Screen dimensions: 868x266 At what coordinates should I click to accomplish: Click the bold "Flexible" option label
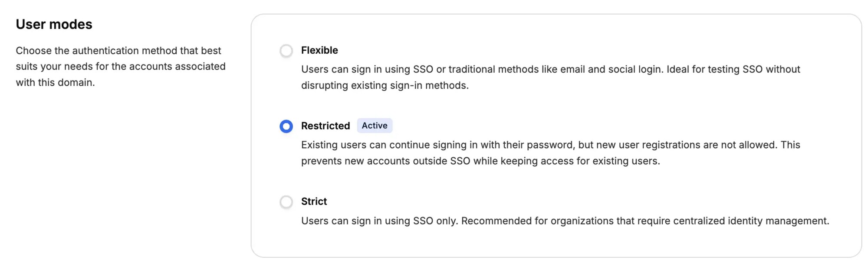319,50
